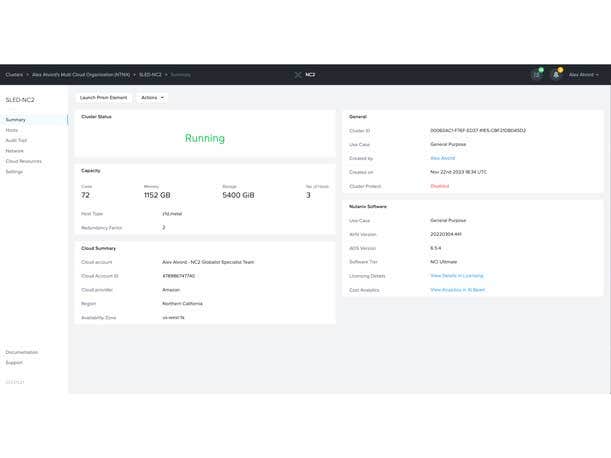The width and height of the screenshot is (611, 458).
Task: Click the Cost Analytics view link
Action: coord(458,289)
